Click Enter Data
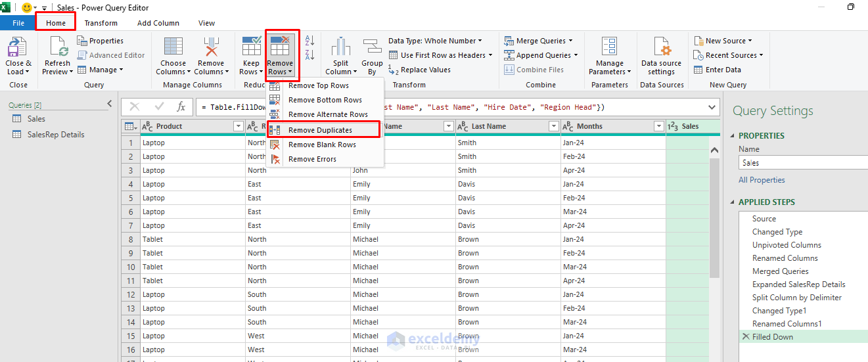Screen dimensions: 868x362 pyautogui.click(x=718, y=70)
